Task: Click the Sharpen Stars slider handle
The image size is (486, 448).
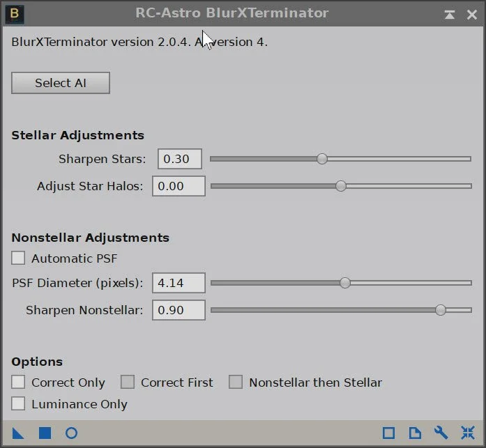Action: (322, 159)
